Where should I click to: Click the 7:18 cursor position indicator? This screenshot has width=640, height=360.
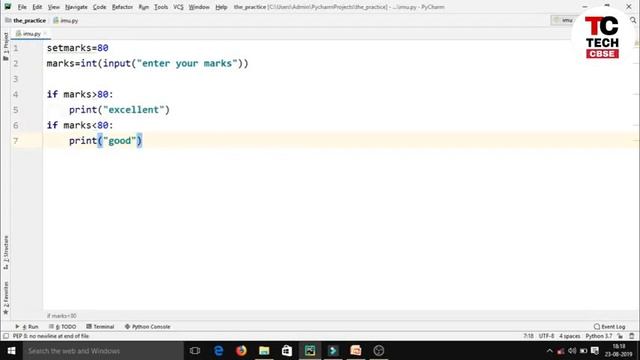528,336
